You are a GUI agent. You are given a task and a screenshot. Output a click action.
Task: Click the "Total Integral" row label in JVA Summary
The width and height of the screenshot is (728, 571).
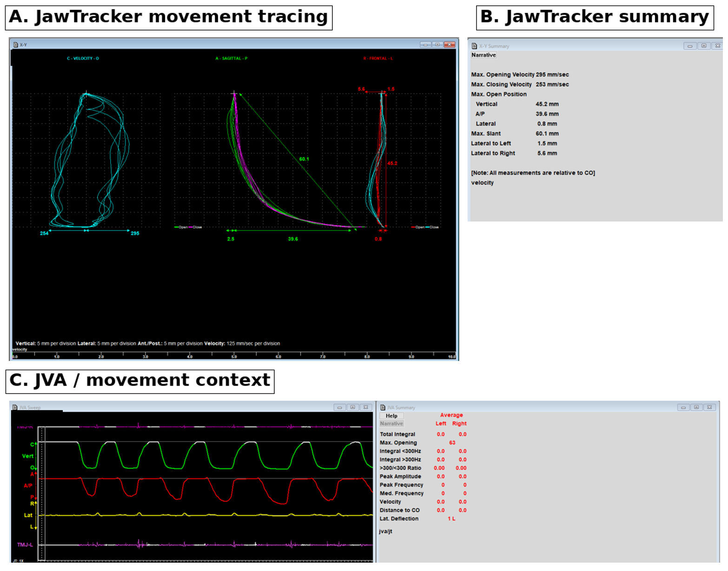tap(397, 434)
